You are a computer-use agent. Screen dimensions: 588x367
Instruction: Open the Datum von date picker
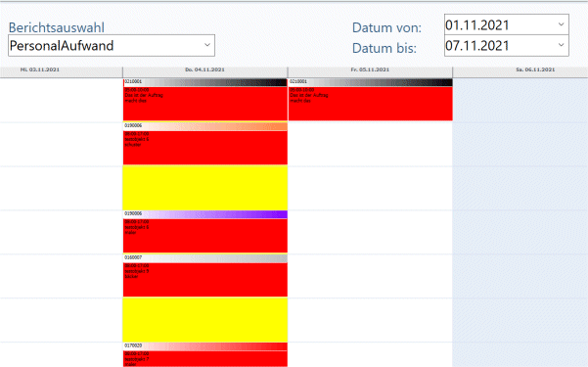(506, 24)
